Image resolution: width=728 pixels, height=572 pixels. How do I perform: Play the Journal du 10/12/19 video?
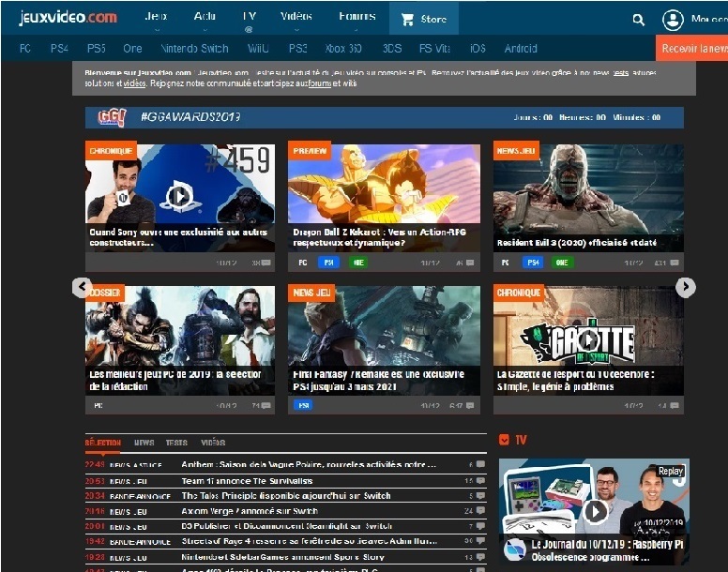[596, 512]
